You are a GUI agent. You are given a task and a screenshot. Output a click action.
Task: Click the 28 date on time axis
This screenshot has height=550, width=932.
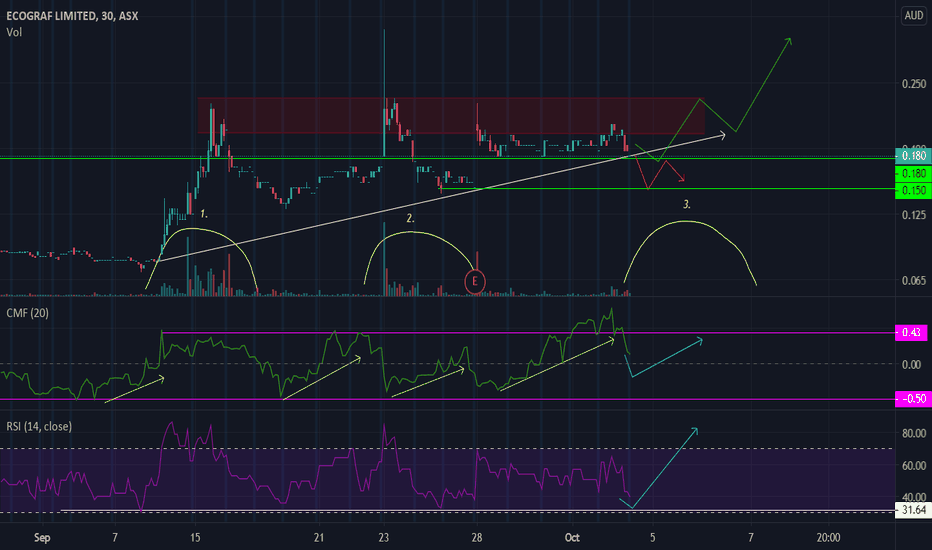(x=477, y=538)
